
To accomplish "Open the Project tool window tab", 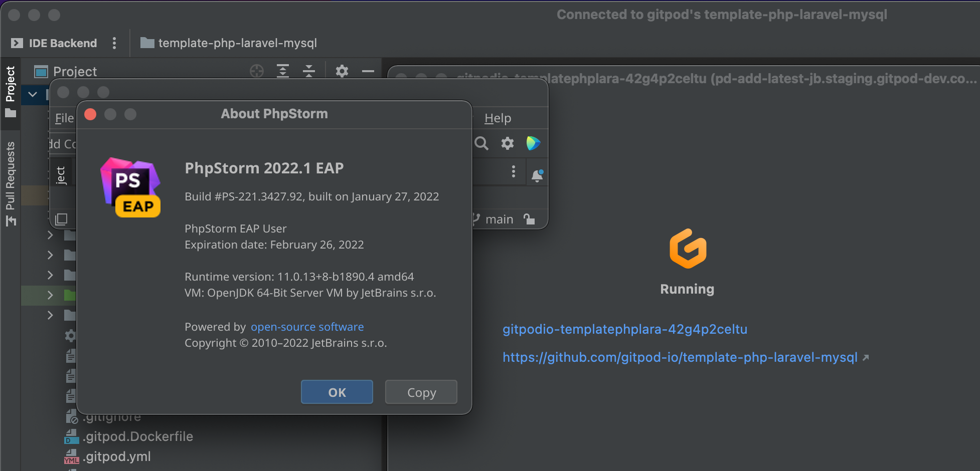I will click(10, 91).
